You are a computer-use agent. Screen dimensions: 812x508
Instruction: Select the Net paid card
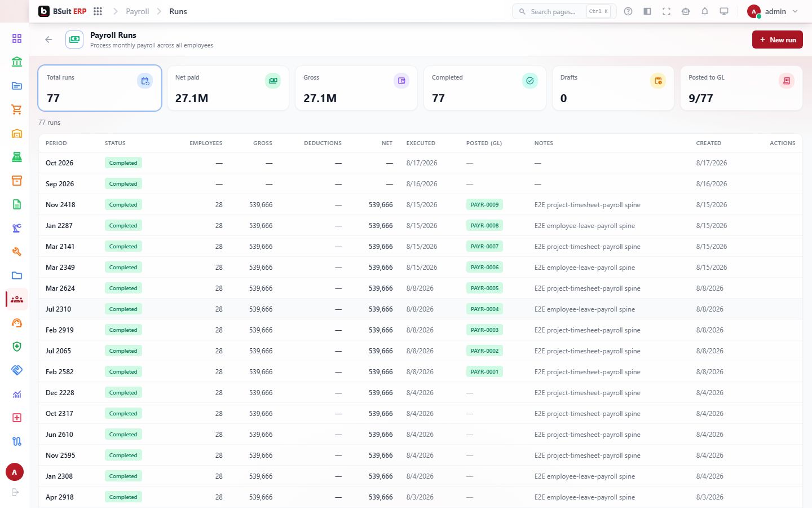228,88
